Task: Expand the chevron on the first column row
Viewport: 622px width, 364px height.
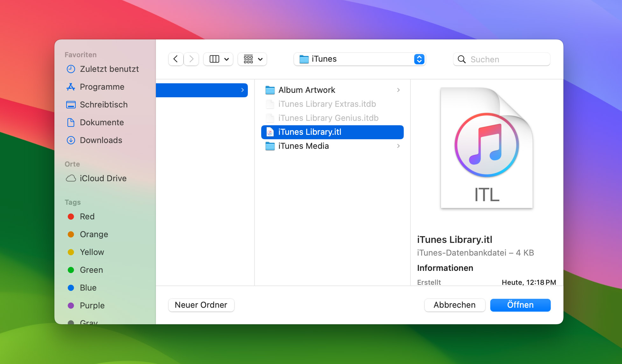Action: coord(242,90)
